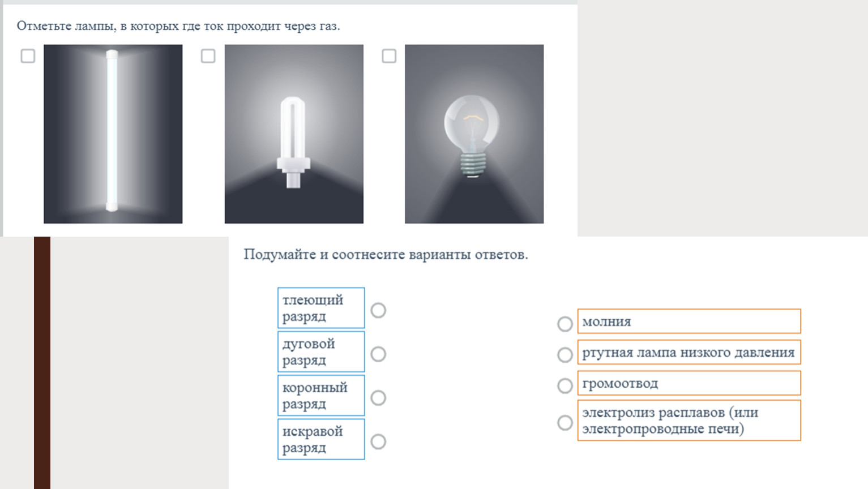Screen dimensions: 868x489
Task: Click the громоотвод answer box
Action: [x=689, y=383]
